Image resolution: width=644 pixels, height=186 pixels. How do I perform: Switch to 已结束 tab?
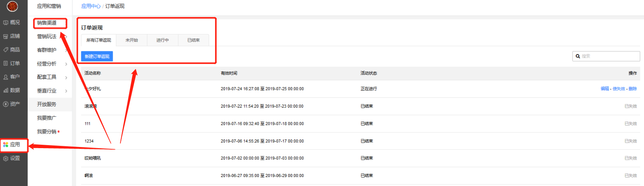point(194,40)
